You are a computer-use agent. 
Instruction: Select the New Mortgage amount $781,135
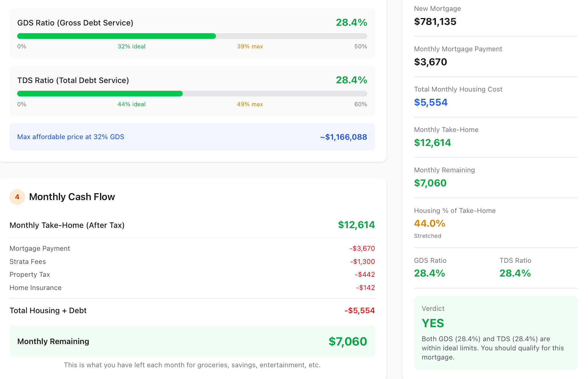(435, 22)
